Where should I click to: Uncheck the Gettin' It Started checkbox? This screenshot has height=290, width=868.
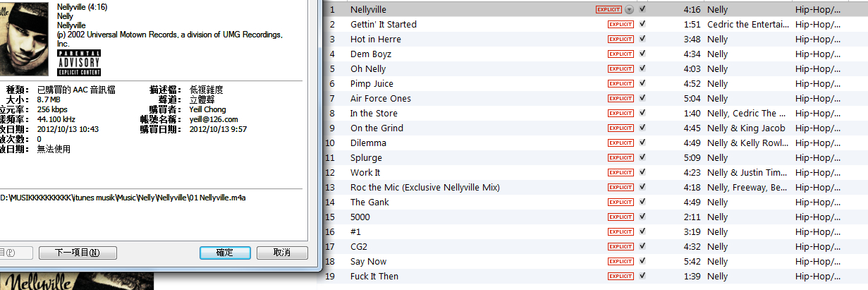tap(642, 24)
